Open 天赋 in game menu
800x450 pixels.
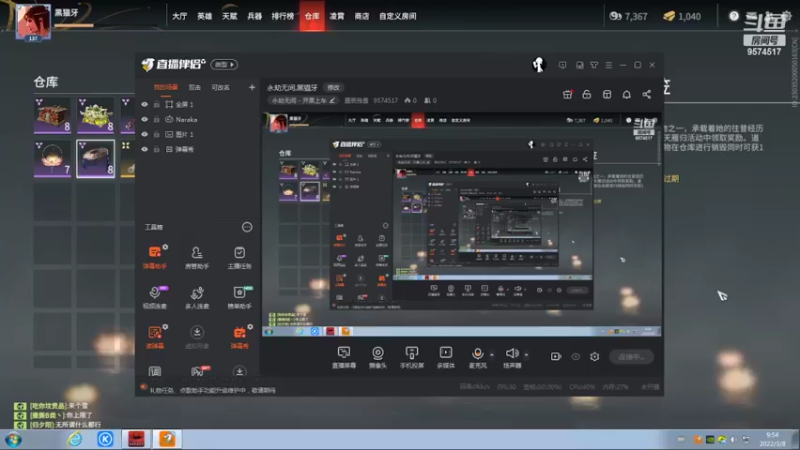tap(230, 16)
